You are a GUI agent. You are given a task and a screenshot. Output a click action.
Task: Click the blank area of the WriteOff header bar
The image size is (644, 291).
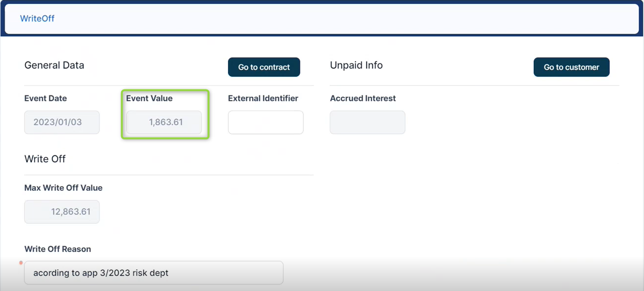(345, 19)
